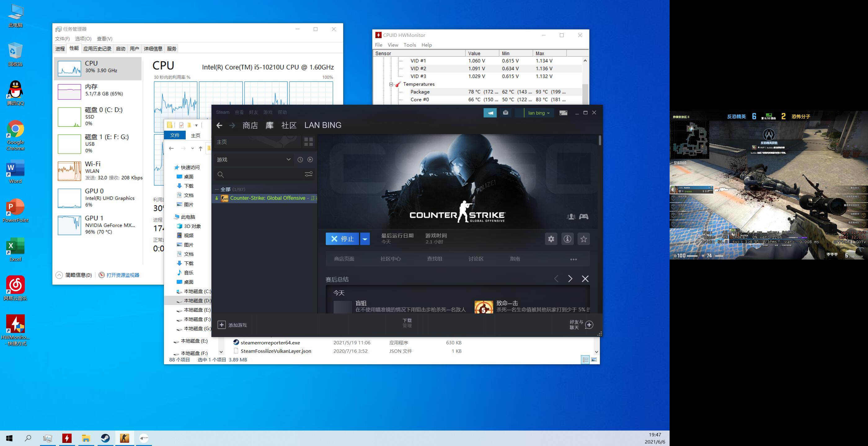Open the Steam inbox envelope icon
This screenshot has width=868, height=446.
pyautogui.click(x=505, y=113)
